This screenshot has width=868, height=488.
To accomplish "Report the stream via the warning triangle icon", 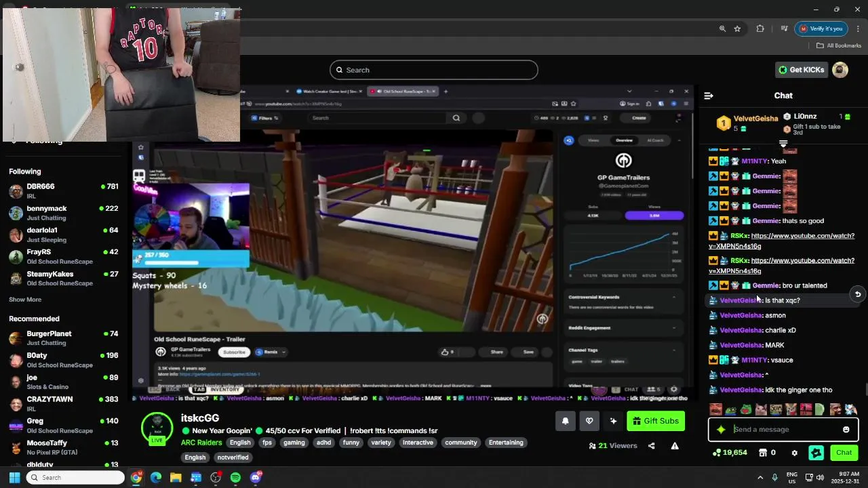I will (675, 446).
